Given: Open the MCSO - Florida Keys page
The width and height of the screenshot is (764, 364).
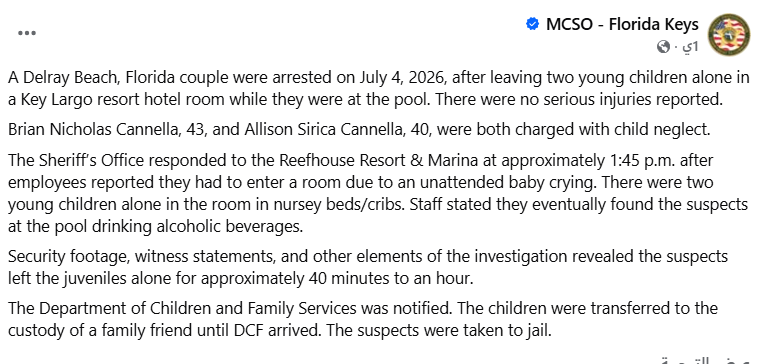Looking at the screenshot, I should [x=622, y=24].
